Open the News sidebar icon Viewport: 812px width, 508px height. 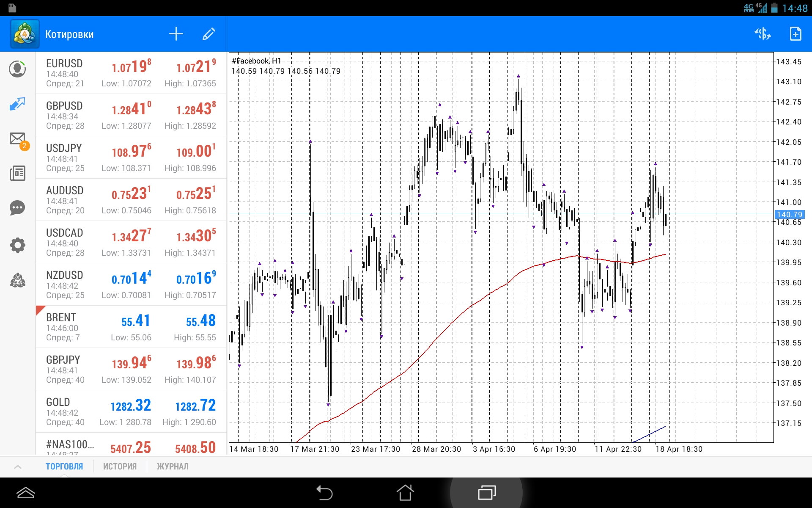[17, 173]
